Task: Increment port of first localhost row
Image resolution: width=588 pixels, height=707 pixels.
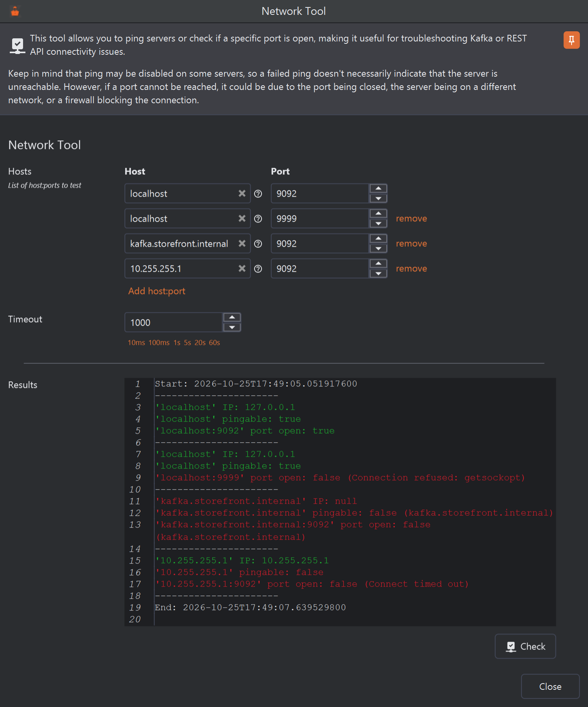Action: (x=378, y=188)
